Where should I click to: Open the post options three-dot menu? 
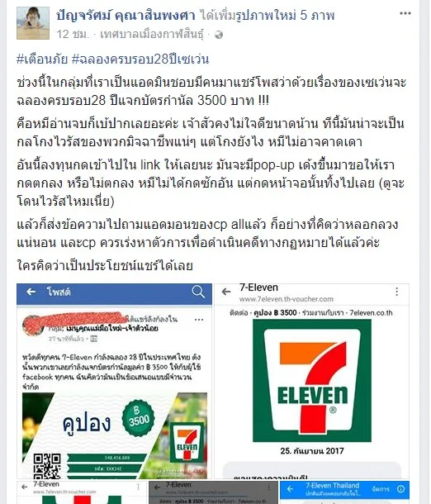[x=405, y=13]
